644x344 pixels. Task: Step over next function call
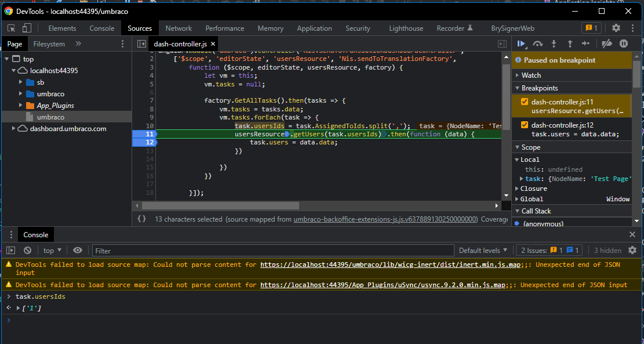pos(537,44)
